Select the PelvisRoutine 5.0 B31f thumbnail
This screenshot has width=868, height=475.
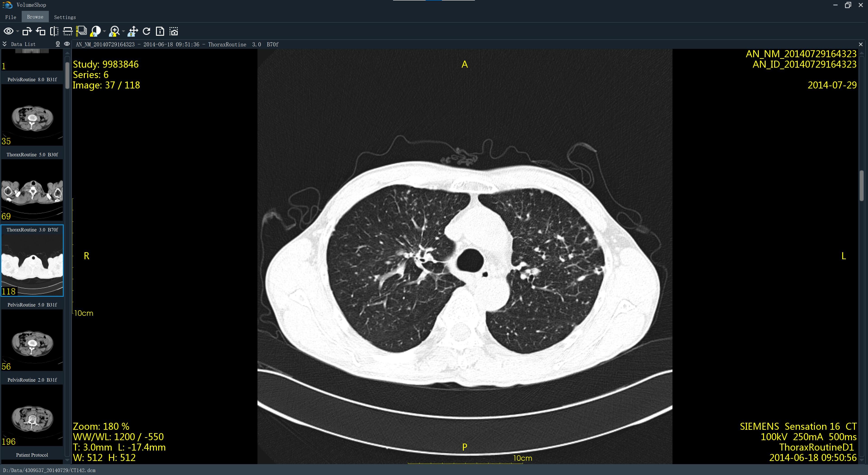[x=32, y=340]
